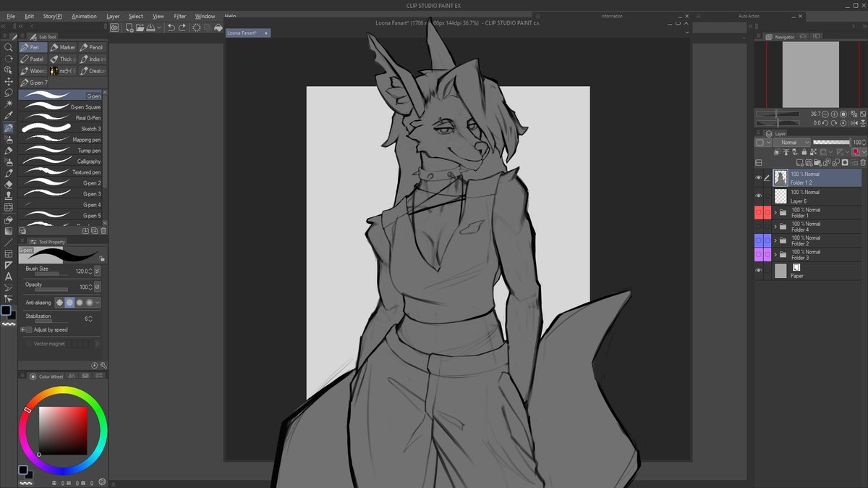The height and width of the screenshot is (488, 868).
Task: Select the Move layer tool
Action: click(x=9, y=82)
